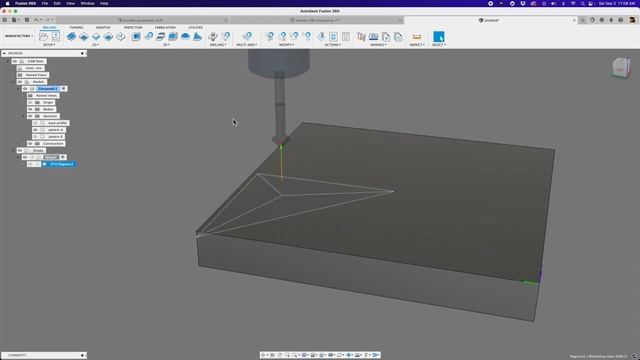Collapse the Sketches folder in browser

tap(24, 116)
